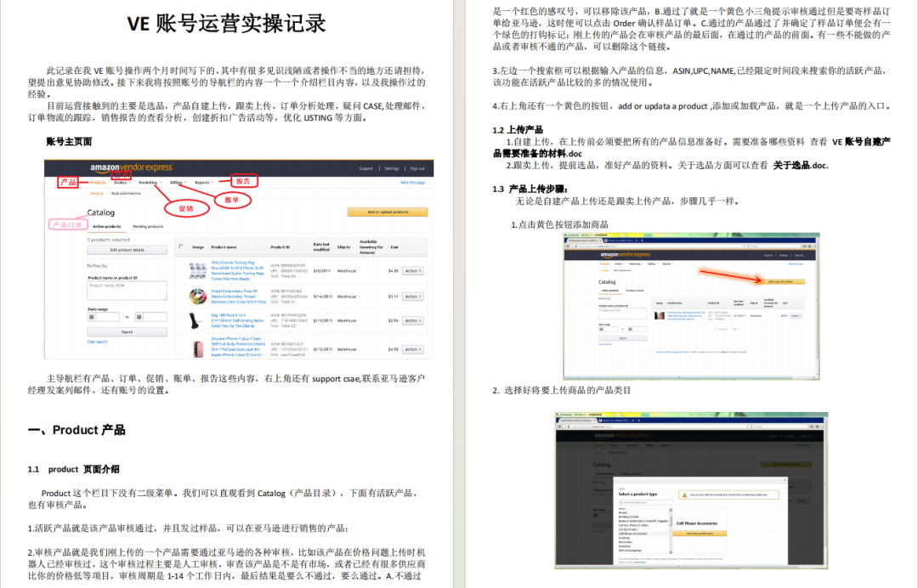The image size is (918, 588).
Task: Select Beauty in product type list
Action: [623, 512]
